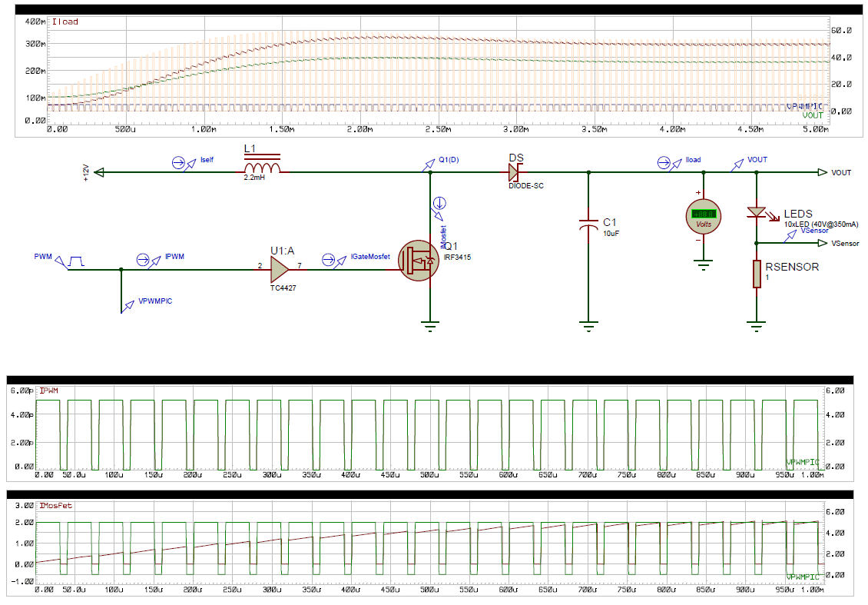
Task: Click the VPWMPIC trace label in IMosFet graph
Action: point(803,577)
